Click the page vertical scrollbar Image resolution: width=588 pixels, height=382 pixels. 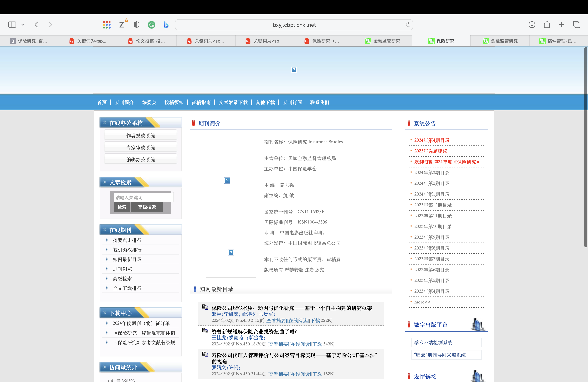585,148
